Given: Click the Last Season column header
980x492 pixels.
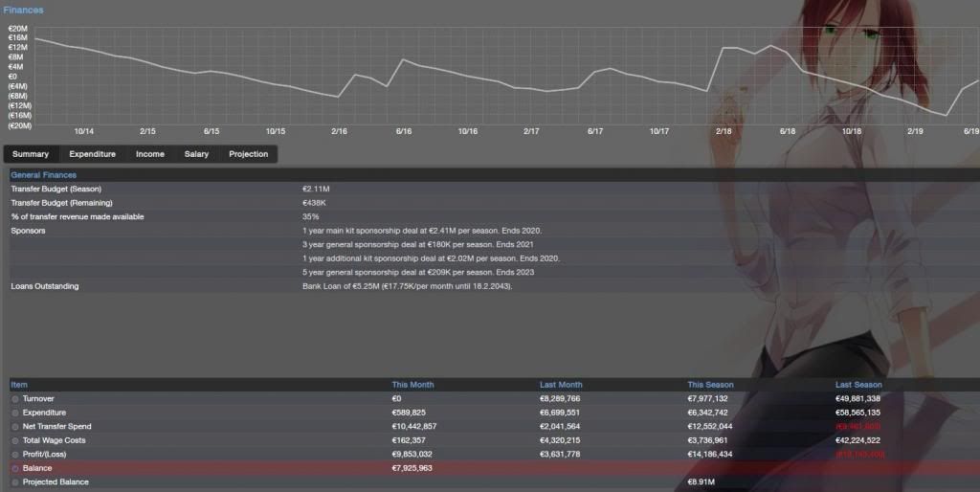Looking at the screenshot, I should [858, 385].
